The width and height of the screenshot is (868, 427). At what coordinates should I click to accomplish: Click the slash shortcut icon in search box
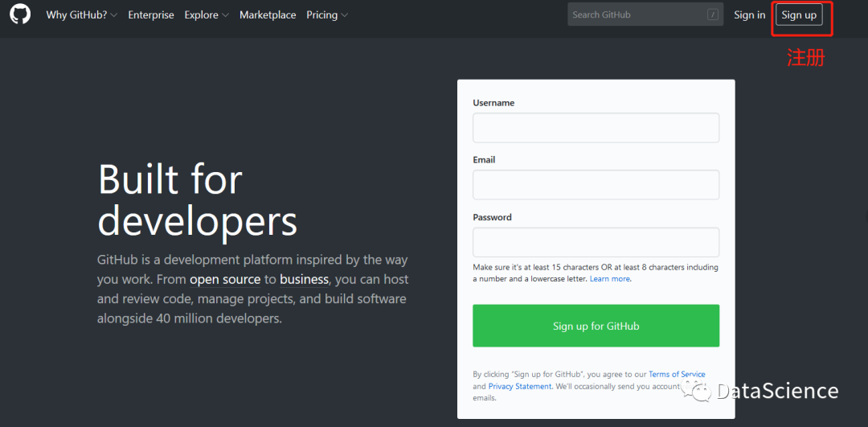tap(712, 15)
